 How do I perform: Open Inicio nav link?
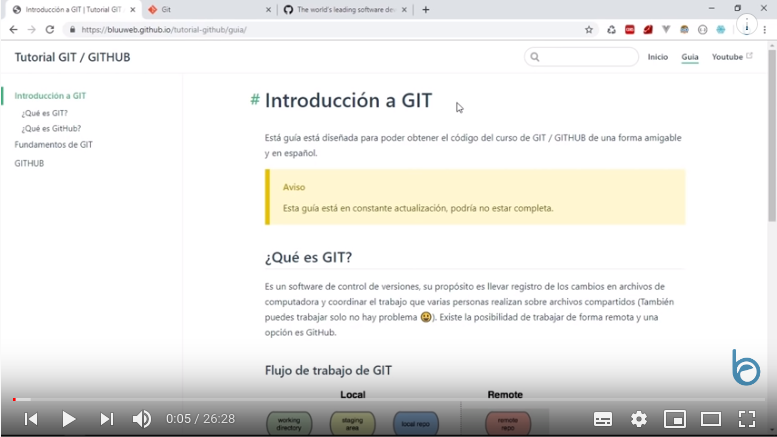click(658, 57)
